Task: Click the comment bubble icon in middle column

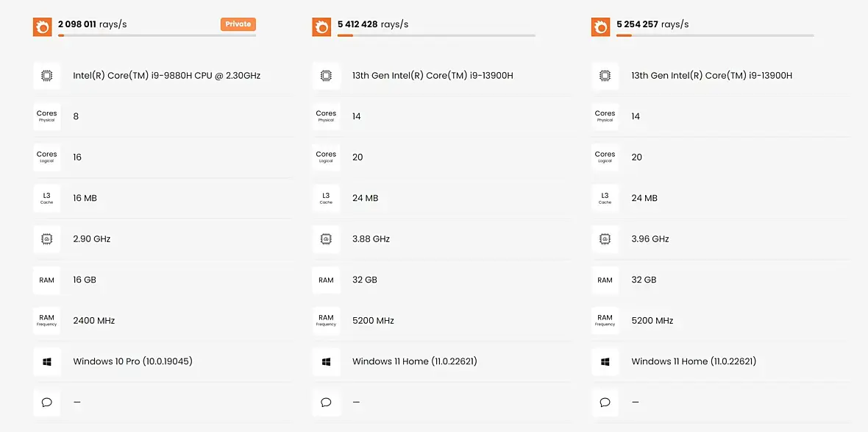Action: coord(326,403)
